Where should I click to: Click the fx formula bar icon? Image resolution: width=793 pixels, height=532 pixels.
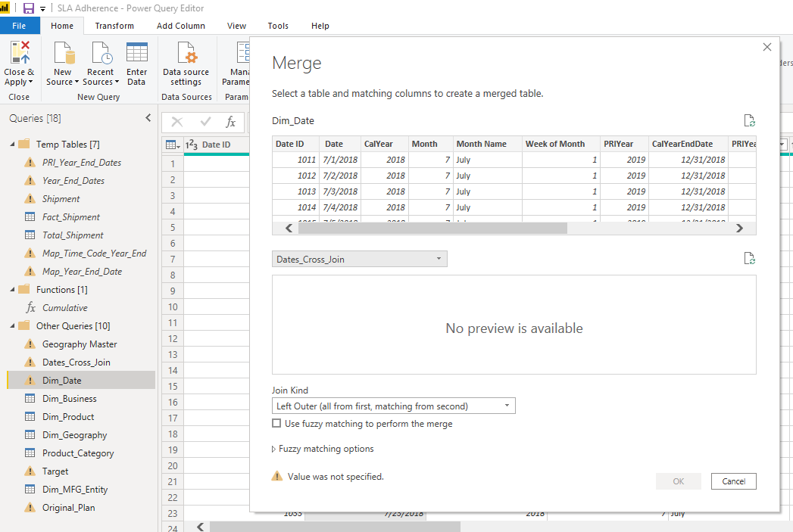click(230, 122)
